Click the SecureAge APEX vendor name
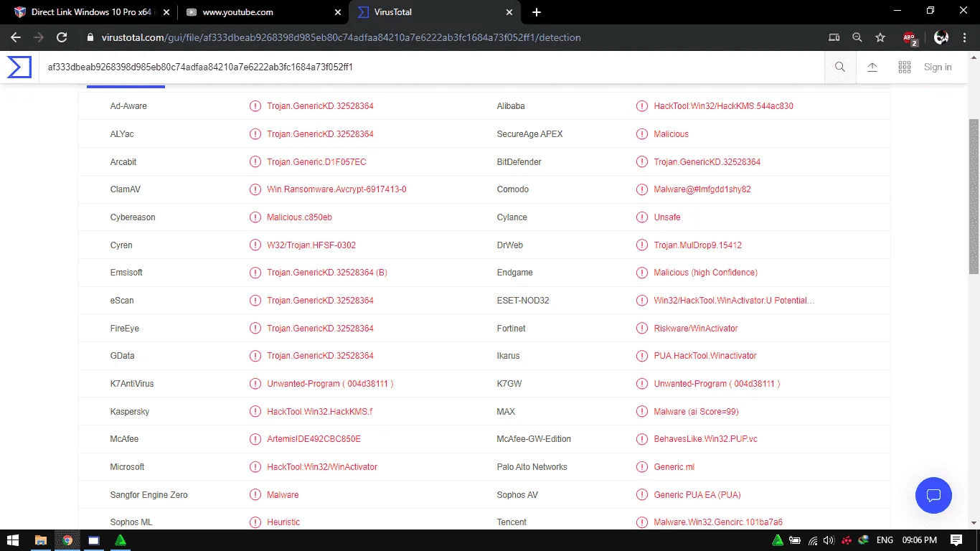The height and width of the screenshot is (551, 980). [530, 134]
